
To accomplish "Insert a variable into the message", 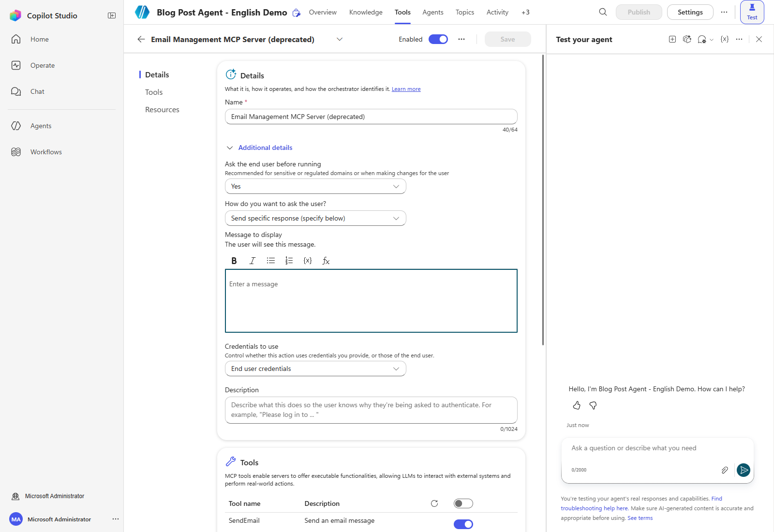I will (x=308, y=261).
